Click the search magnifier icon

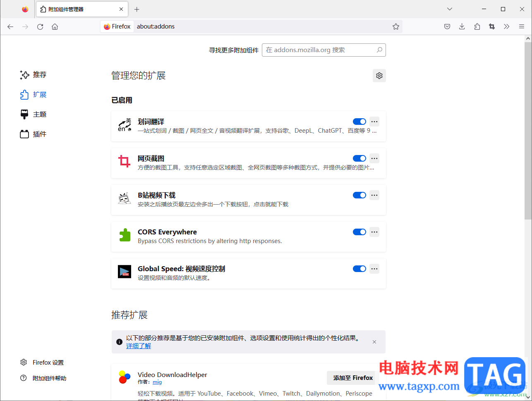(379, 50)
